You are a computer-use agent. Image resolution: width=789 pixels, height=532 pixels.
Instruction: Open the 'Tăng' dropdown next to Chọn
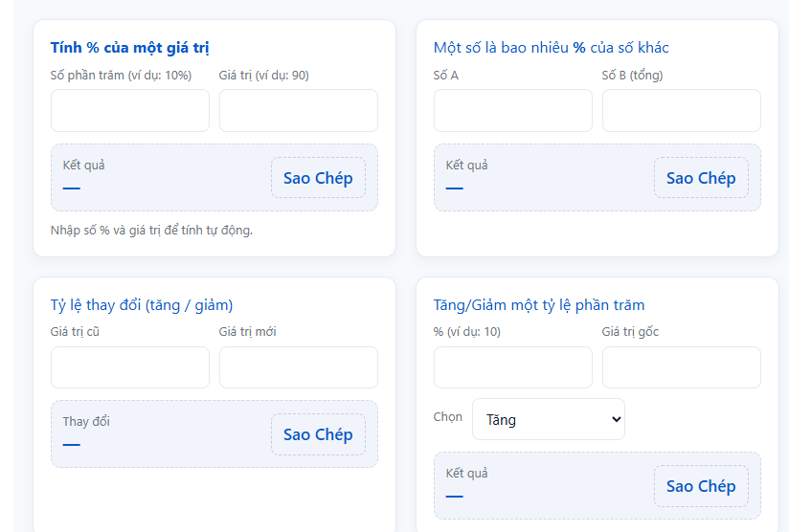[548, 419]
